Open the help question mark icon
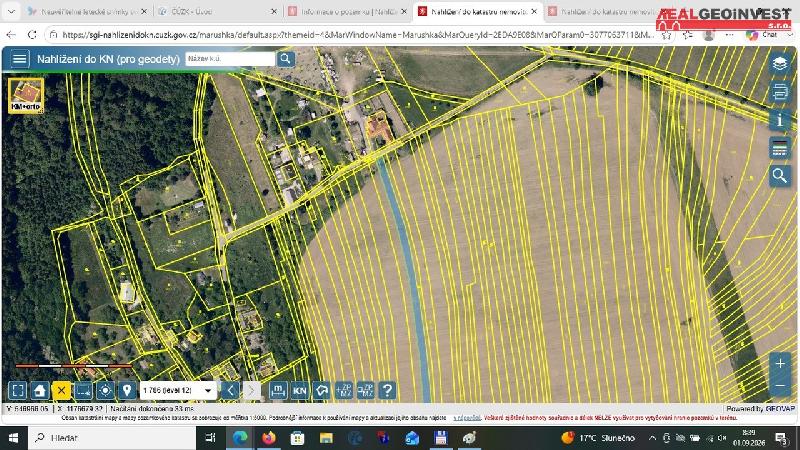 click(387, 391)
